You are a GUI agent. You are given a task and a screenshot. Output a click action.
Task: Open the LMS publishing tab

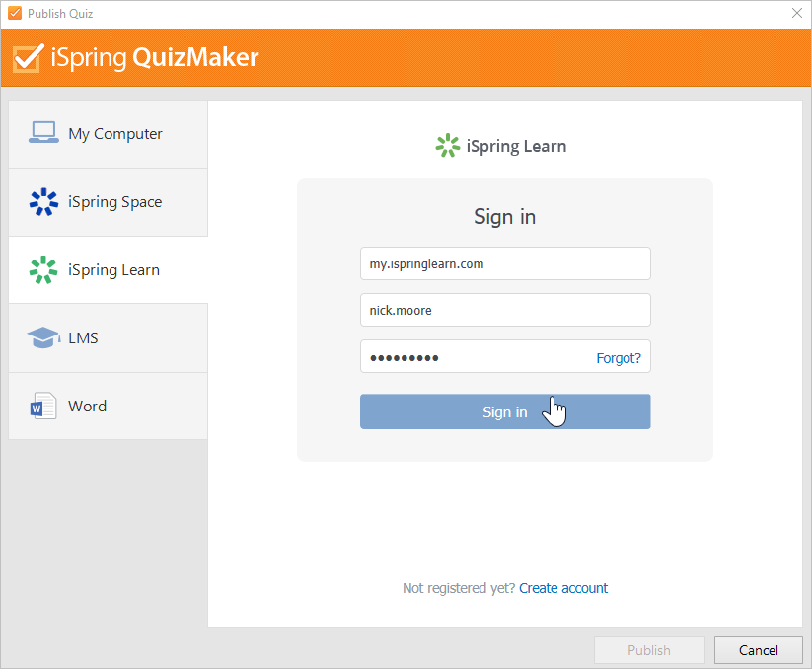point(83,338)
